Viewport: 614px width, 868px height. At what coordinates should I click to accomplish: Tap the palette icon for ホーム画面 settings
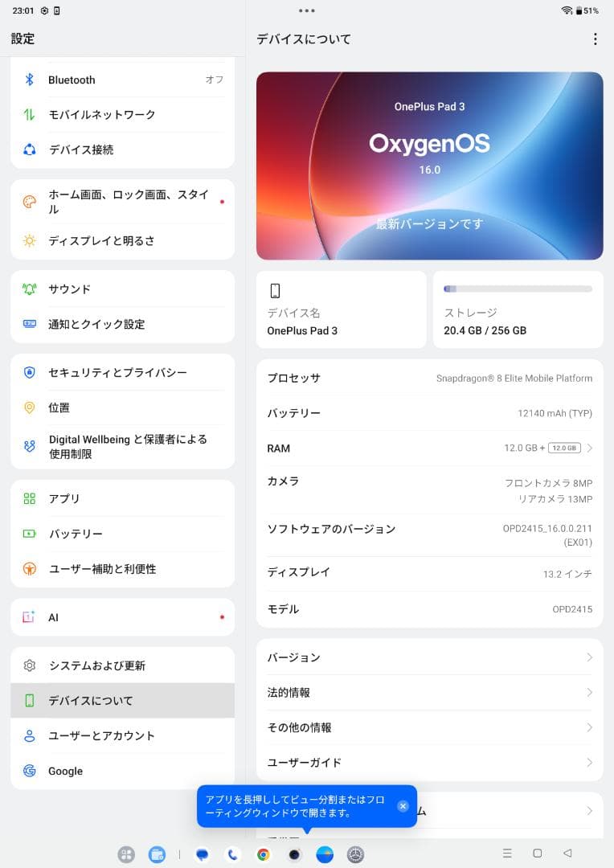coord(30,202)
